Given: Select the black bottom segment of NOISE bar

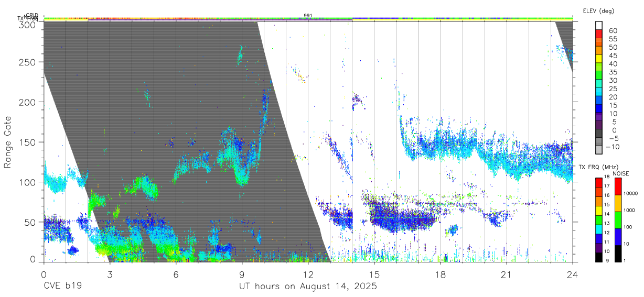Looking at the screenshot, I should click(x=618, y=254).
